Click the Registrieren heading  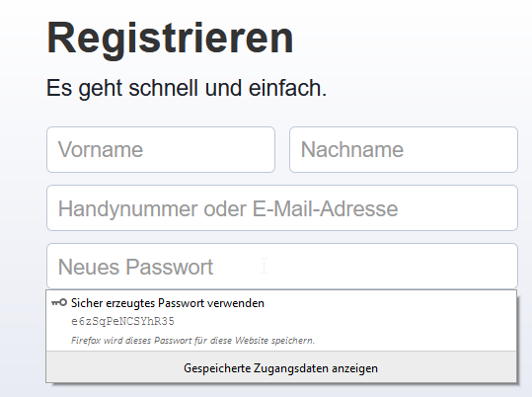coord(170,39)
